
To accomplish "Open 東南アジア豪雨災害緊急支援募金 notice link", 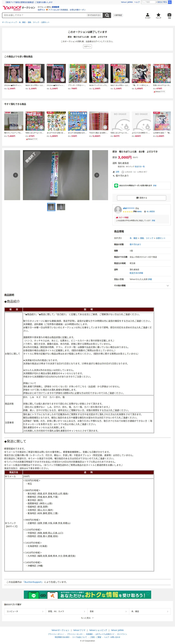I will tap(29, 2).
